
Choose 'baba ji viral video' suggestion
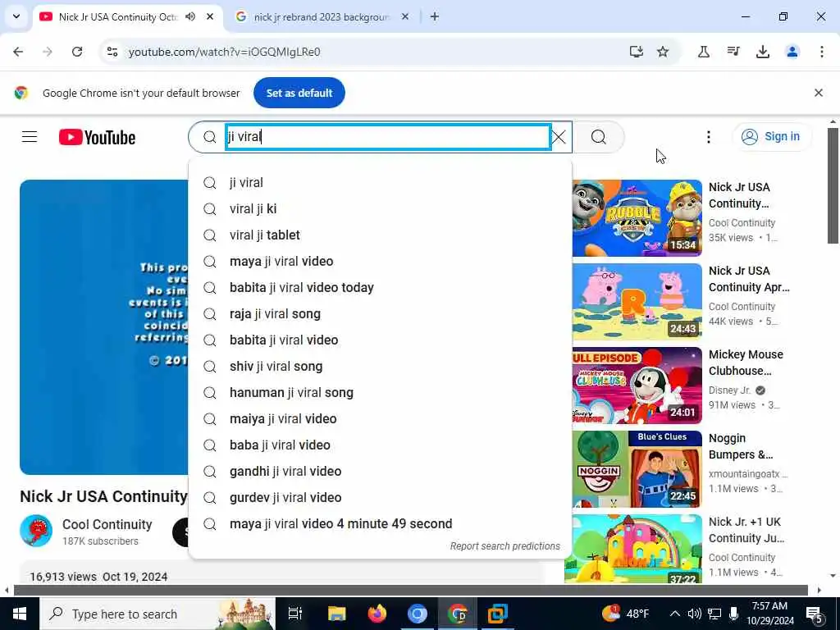(381, 445)
